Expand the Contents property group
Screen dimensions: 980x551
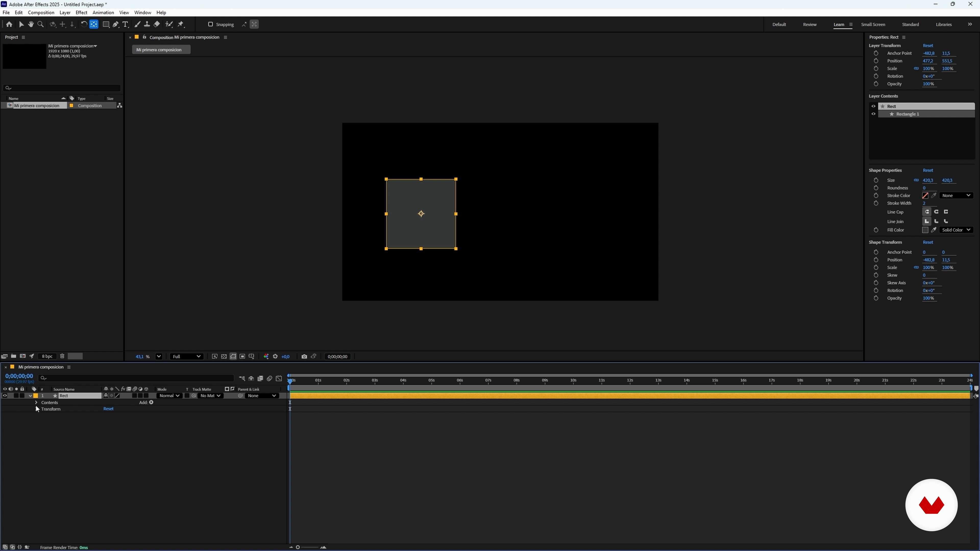36,402
